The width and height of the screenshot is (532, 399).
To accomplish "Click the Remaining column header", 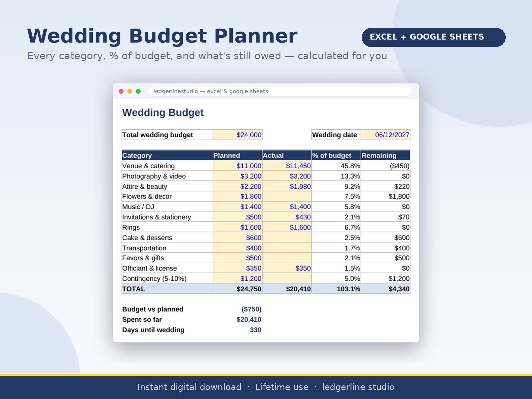I will (x=385, y=155).
